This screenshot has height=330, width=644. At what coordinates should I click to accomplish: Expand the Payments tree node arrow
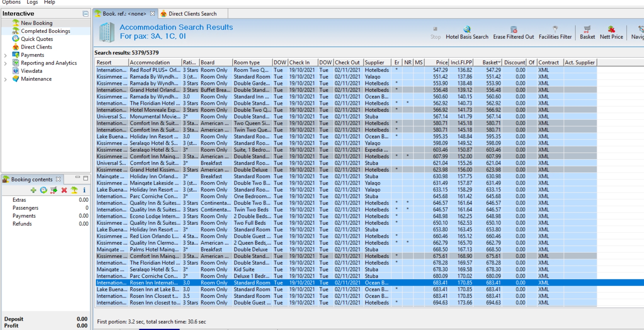[5, 55]
